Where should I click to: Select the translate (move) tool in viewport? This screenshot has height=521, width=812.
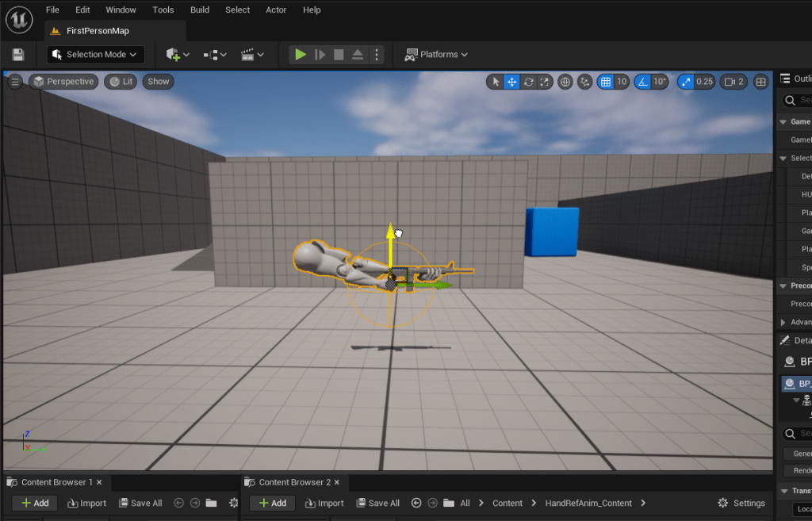coord(512,82)
